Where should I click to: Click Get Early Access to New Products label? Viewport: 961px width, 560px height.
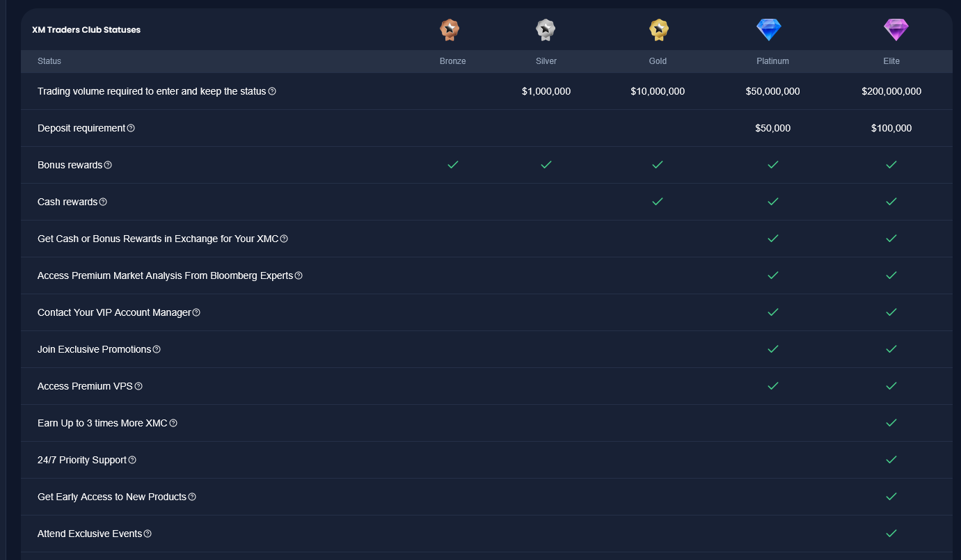coord(112,497)
